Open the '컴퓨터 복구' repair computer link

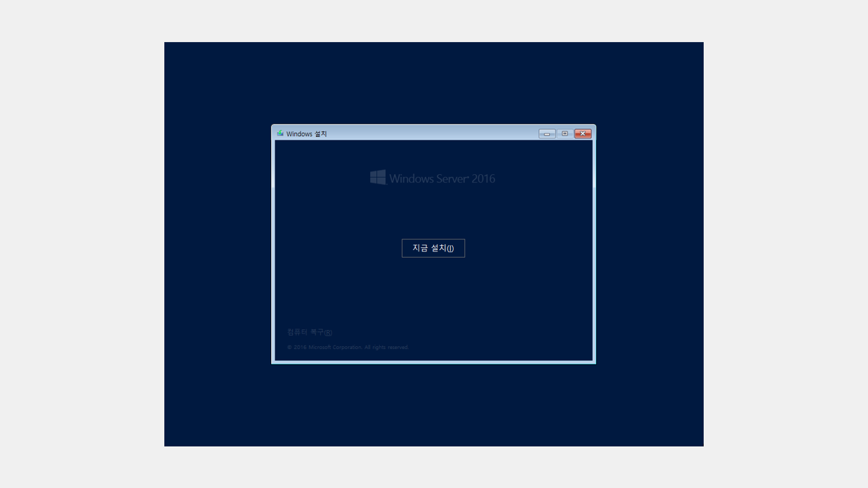309,332
